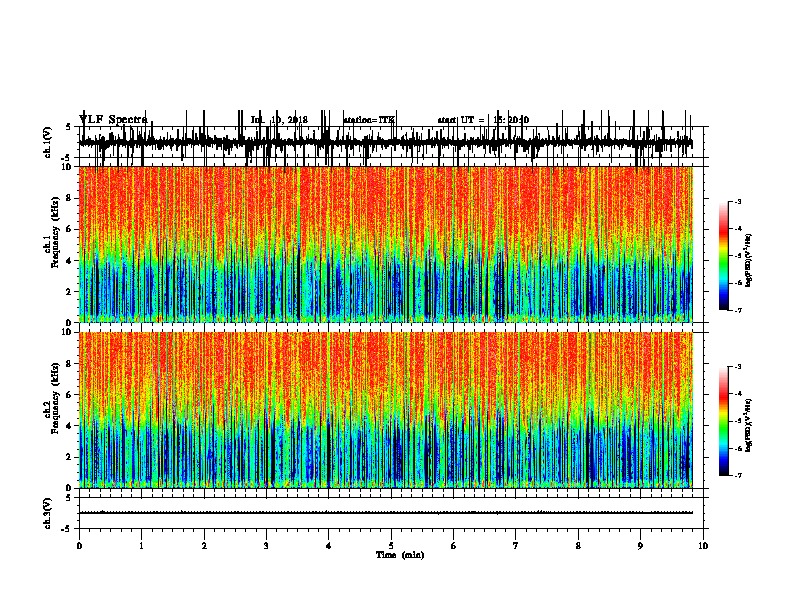Click the ch.1 spectrogram panel
The width and height of the screenshot is (792, 612).
coord(385,244)
